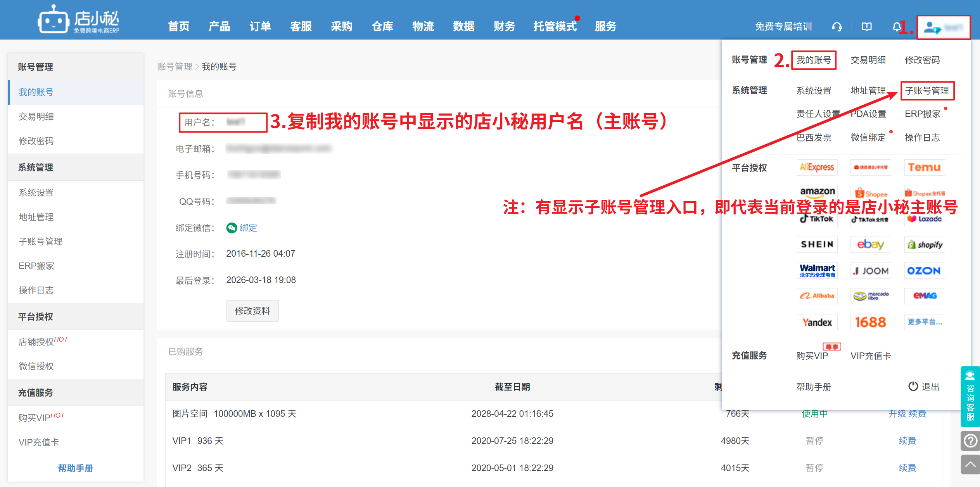Click the headset support icon in header

coord(837,26)
